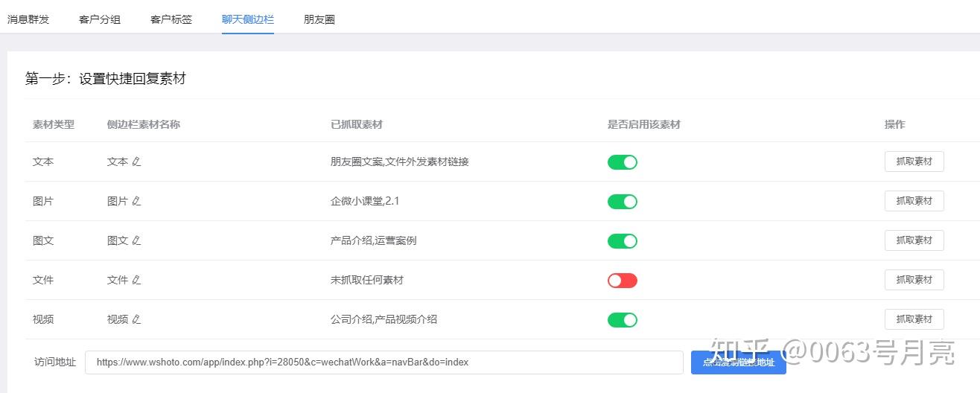Click 抓取素材 button for 文本 row
The height and width of the screenshot is (393, 980).
914,162
